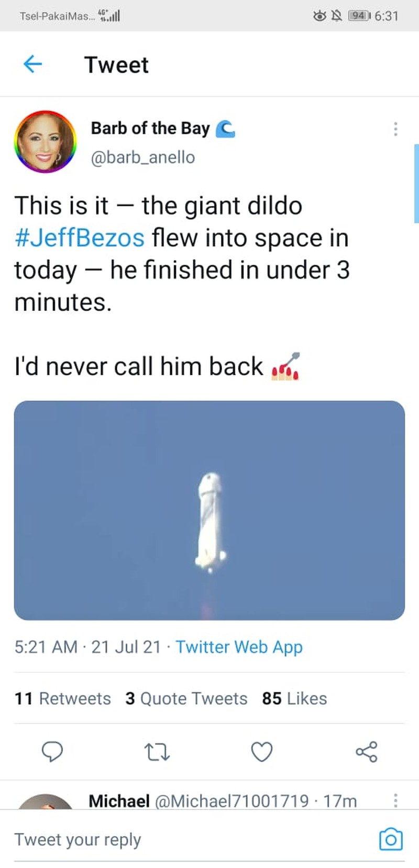Like the tweet to toggle the heart on
Image resolution: width=419 pixels, height=868 pixels.
(261, 752)
